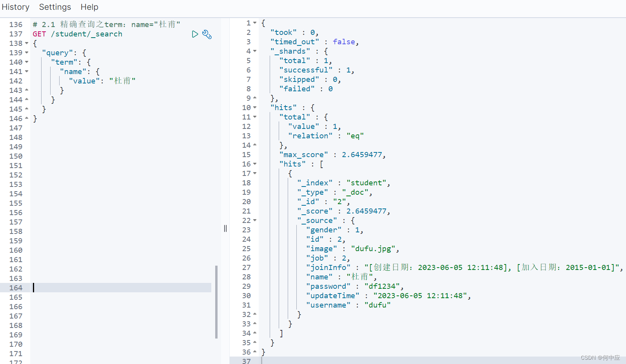Screen dimensions: 626x364
Task: Click the "relation" : "eq" line
Action: pyautogui.click(x=326, y=136)
